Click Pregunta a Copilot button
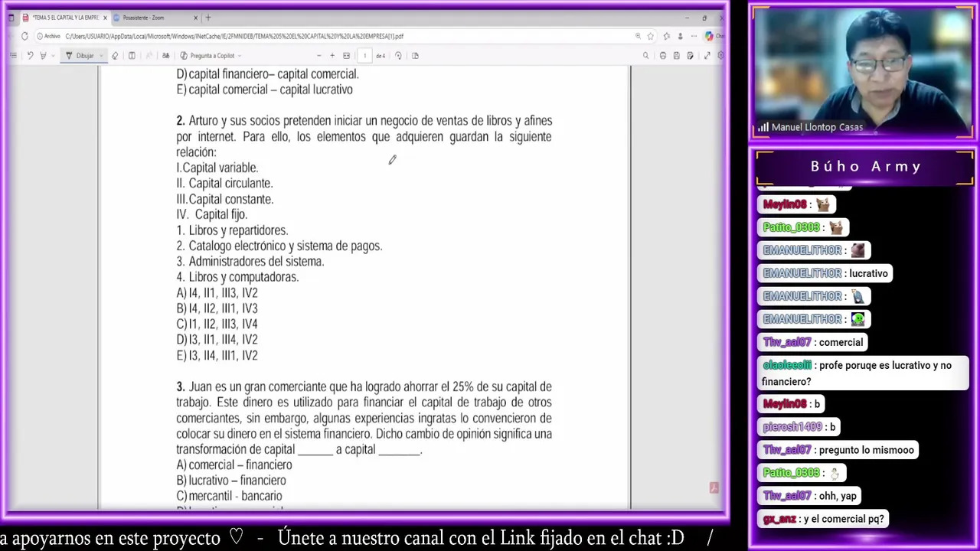 tap(207, 55)
